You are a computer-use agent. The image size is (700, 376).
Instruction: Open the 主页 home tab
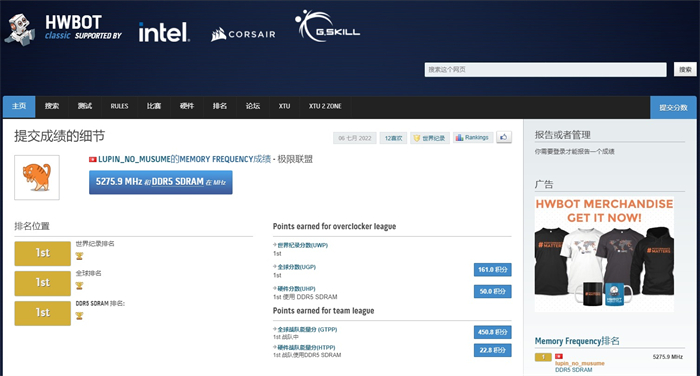(x=19, y=106)
